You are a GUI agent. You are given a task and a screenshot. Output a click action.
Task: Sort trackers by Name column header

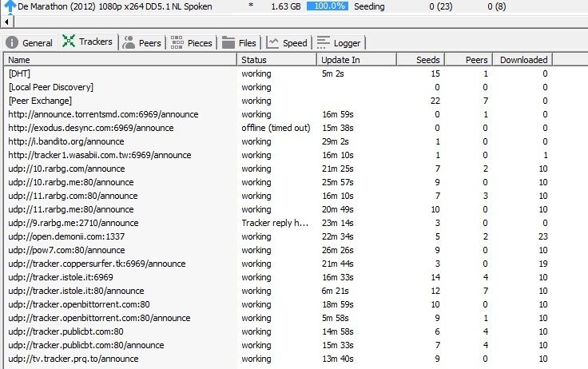click(121, 60)
